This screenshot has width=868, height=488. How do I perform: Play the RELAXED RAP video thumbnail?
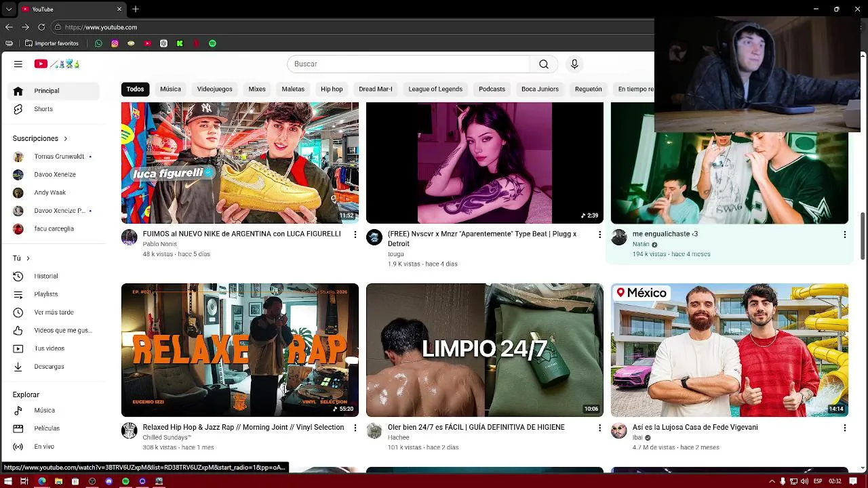[x=240, y=350]
